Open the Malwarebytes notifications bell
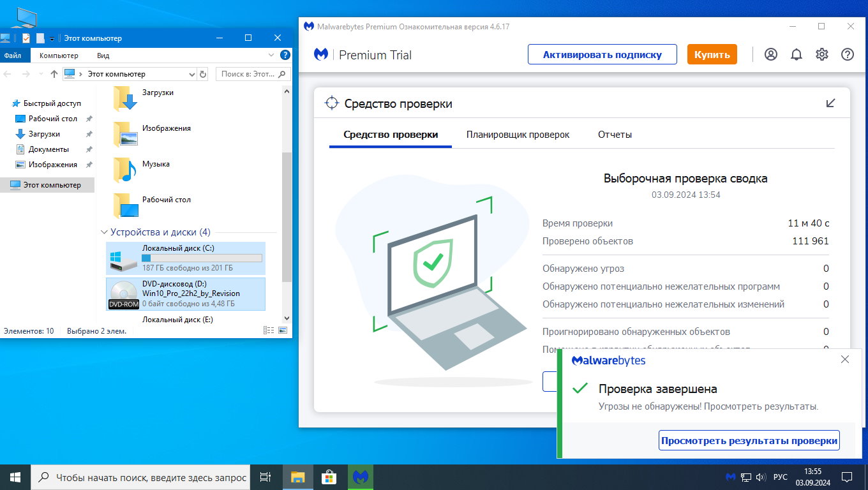Viewport: 868px width, 490px height. pyautogui.click(x=797, y=54)
